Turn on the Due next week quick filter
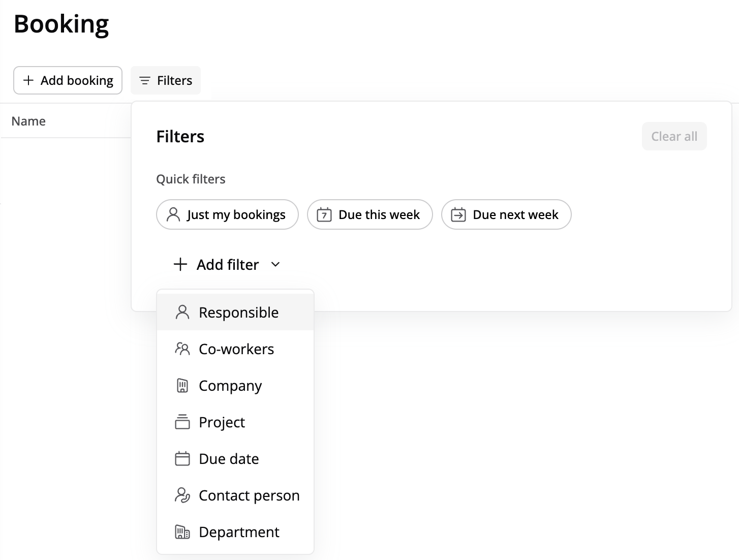Screen dimensions: 739x560 pos(506,214)
